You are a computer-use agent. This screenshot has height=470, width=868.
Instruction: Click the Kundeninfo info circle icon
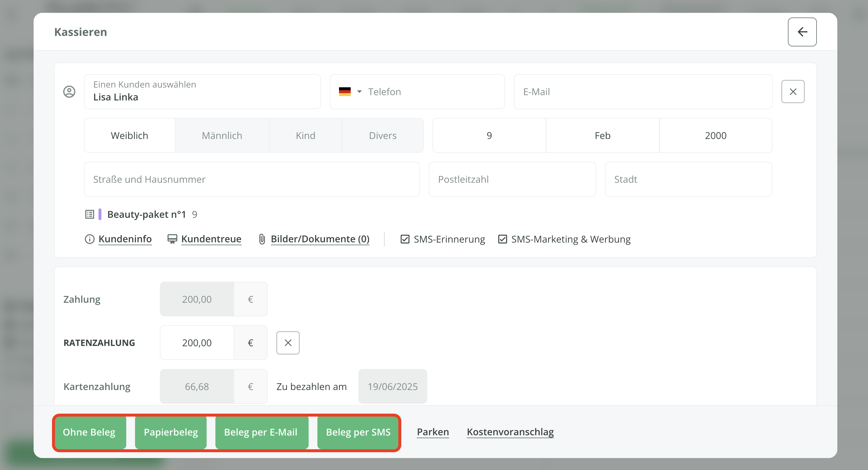(x=89, y=239)
